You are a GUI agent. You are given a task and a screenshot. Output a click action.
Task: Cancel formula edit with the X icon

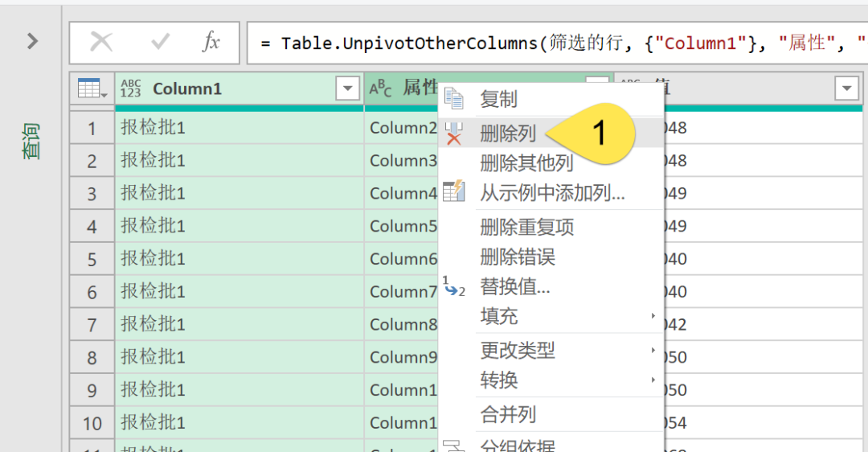click(x=101, y=42)
